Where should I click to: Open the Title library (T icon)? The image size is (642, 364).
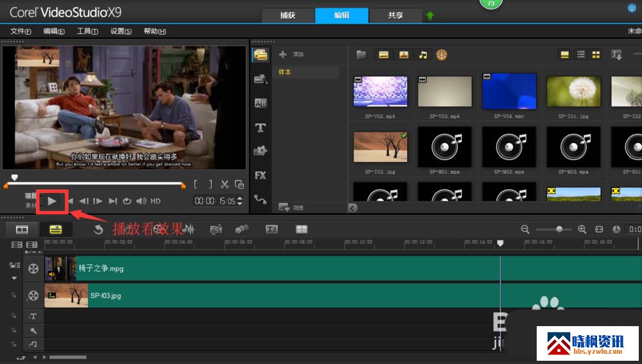(261, 128)
